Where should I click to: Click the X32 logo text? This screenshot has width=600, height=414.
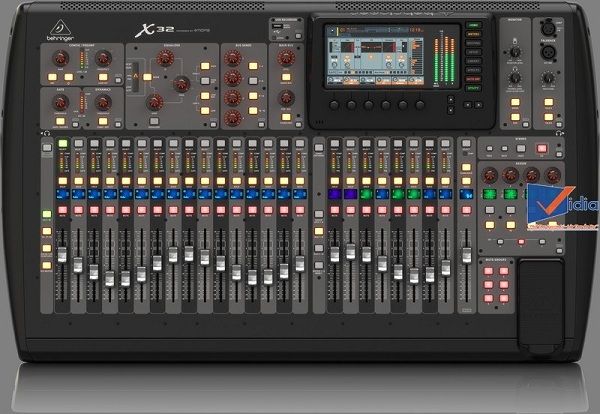click(155, 30)
